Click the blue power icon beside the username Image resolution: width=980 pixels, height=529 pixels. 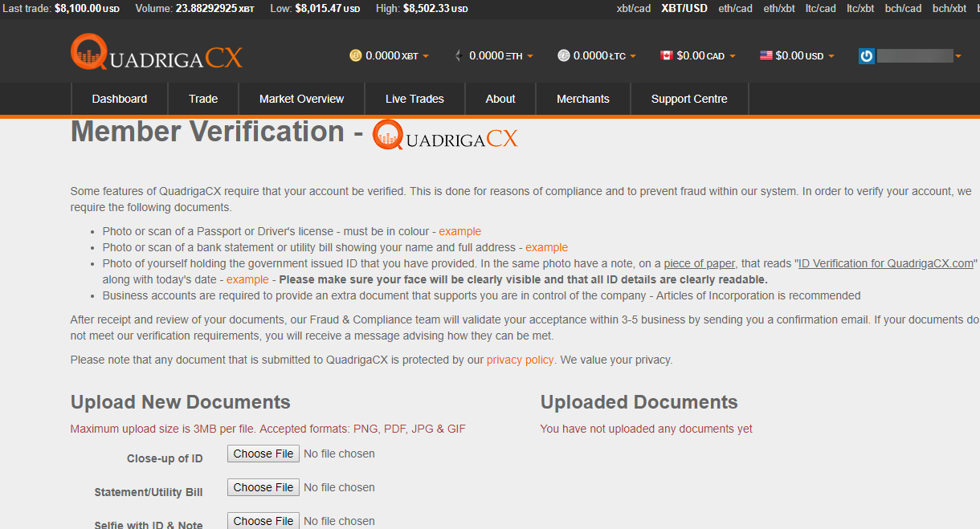coord(866,56)
